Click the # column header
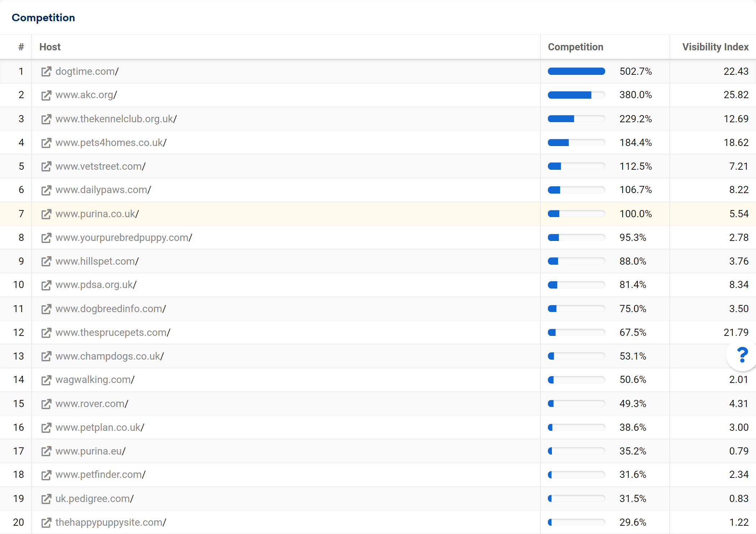Screen dimensions: 756x534 pos(21,47)
